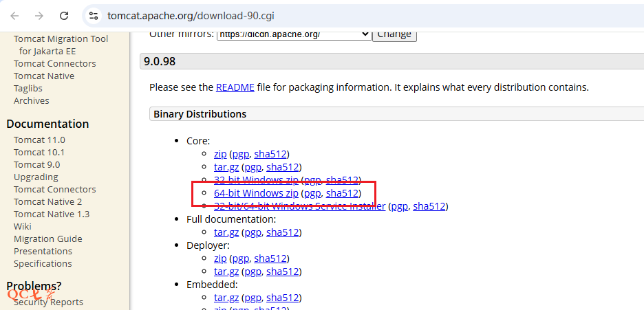The height and width of the screenshot is (310, 644).
Task: Click the browser back arrow
Action: tap(15, 15)
